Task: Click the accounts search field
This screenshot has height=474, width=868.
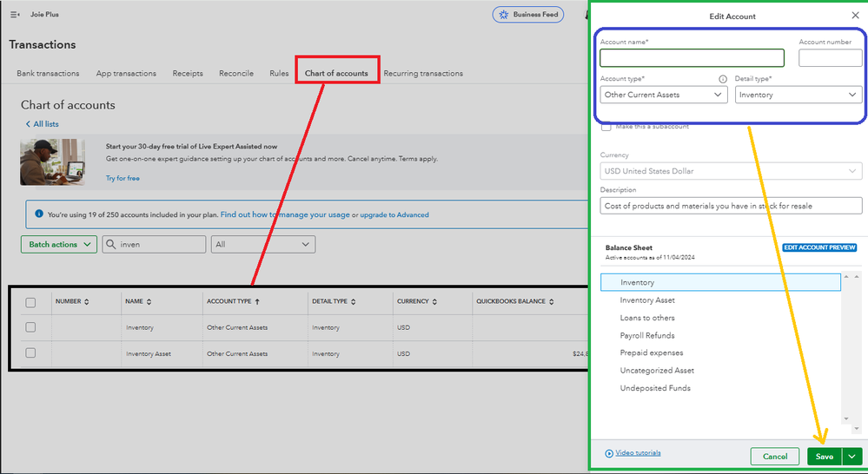Action: point(155,245)
